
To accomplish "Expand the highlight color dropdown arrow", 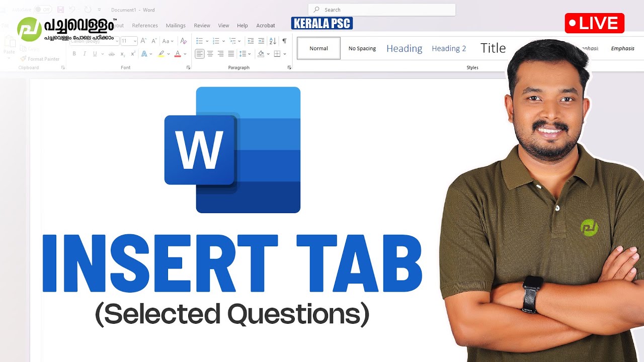I will point(169,54).
